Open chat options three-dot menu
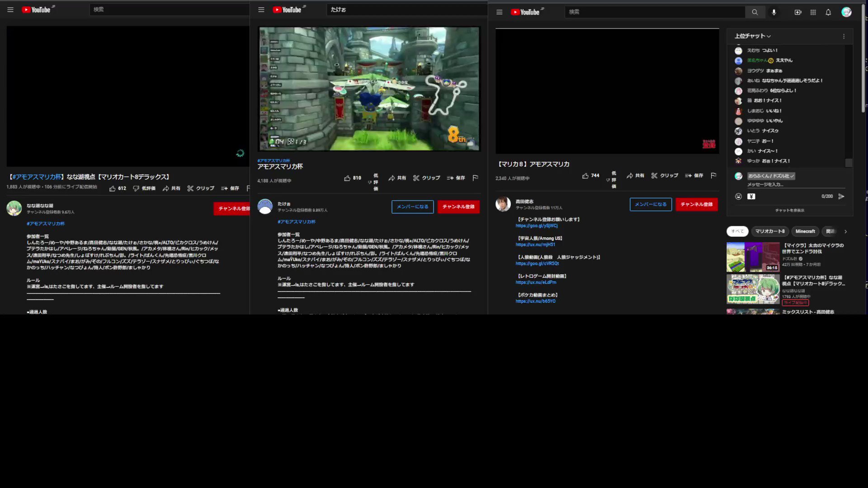This screenshot has width=868, height=488. click(x=844, y=36)
